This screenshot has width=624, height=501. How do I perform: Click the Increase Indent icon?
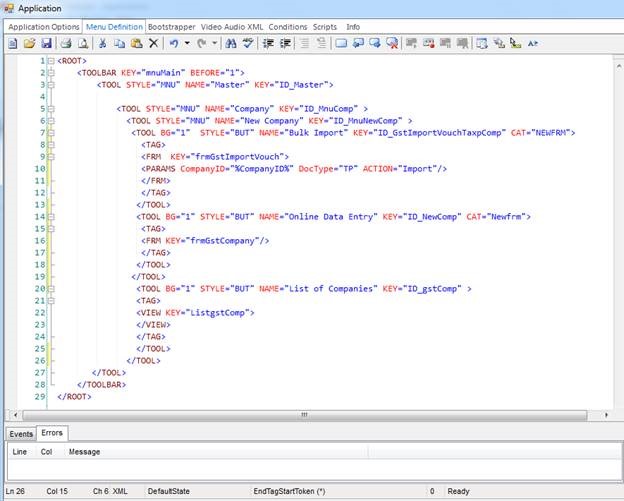268,43
